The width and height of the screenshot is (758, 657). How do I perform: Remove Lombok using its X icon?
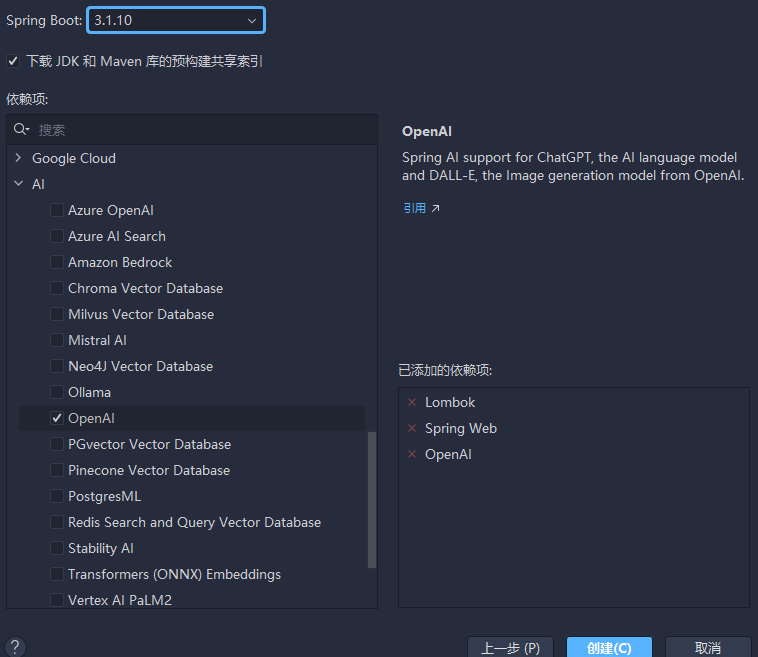point(412,402)
